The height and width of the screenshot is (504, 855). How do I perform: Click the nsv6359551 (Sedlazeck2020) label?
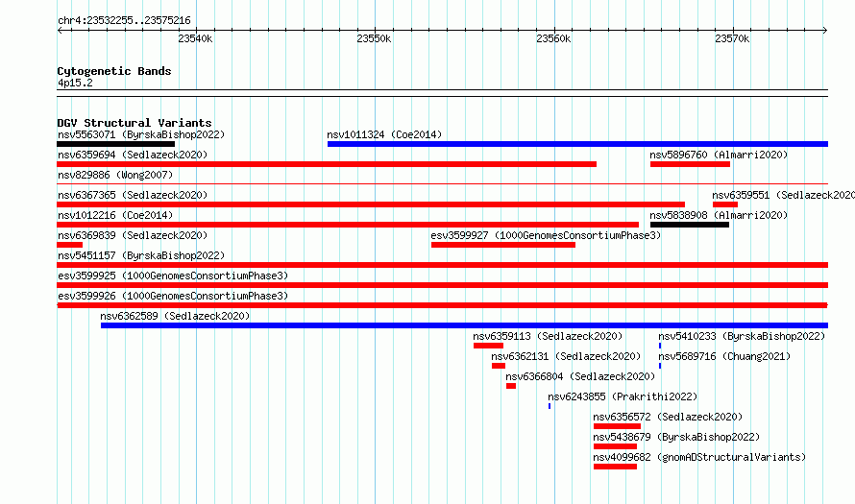[784, 195]
